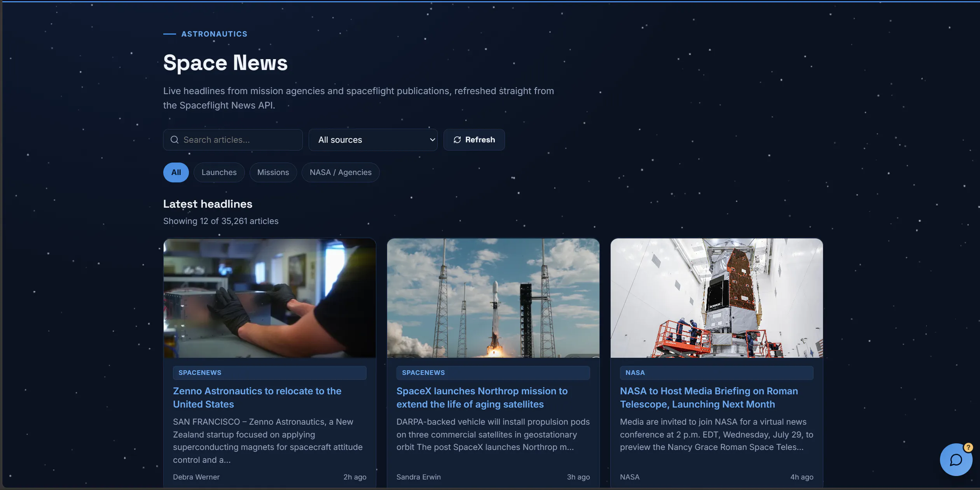The width and height of the screenshot is (980, 490).
Task: Open the All sources dropdown
Action: 373,140
